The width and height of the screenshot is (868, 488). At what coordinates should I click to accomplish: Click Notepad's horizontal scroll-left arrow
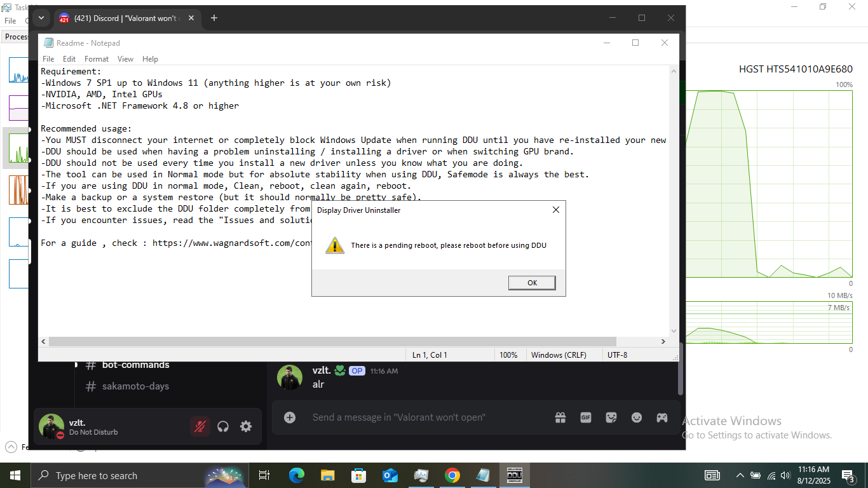click(x=43, y=341)
